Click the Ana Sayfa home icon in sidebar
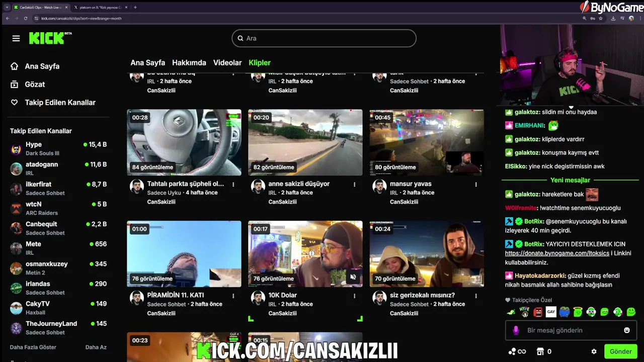 pos(15,66)
